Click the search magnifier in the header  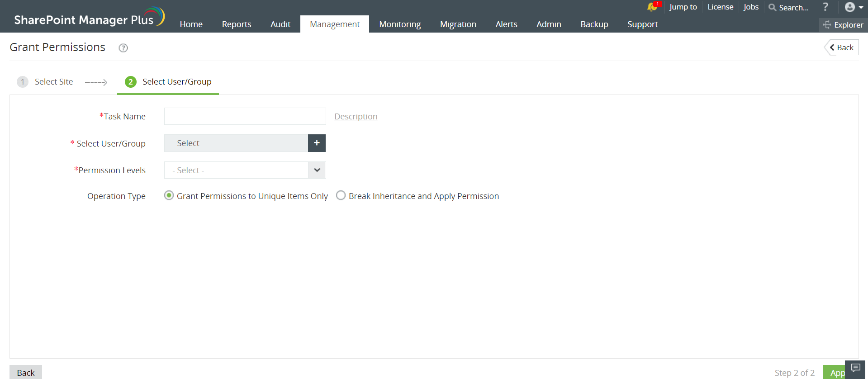(x=773, y=7)
